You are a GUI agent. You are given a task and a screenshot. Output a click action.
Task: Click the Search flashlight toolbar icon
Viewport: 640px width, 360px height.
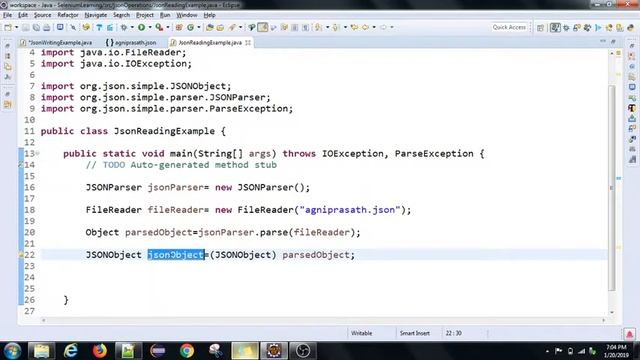click(232, 27)
